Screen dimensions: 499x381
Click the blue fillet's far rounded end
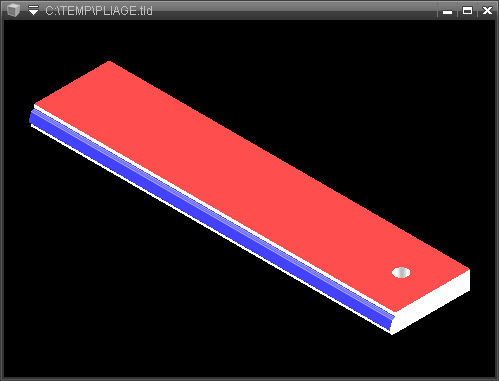(x=32, y=117)
